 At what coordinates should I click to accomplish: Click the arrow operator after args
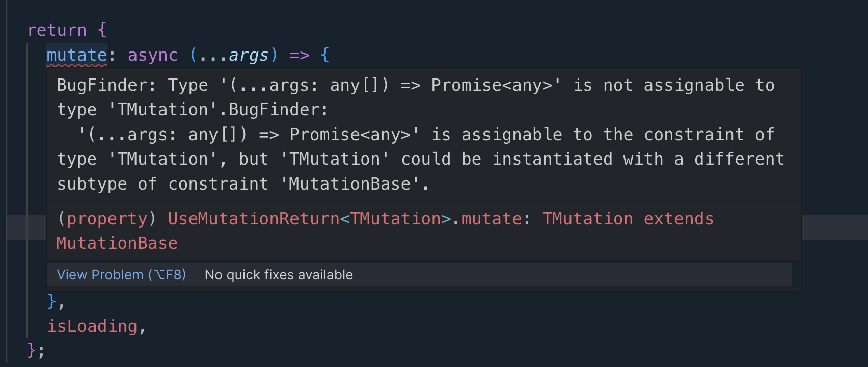point(300,55)
